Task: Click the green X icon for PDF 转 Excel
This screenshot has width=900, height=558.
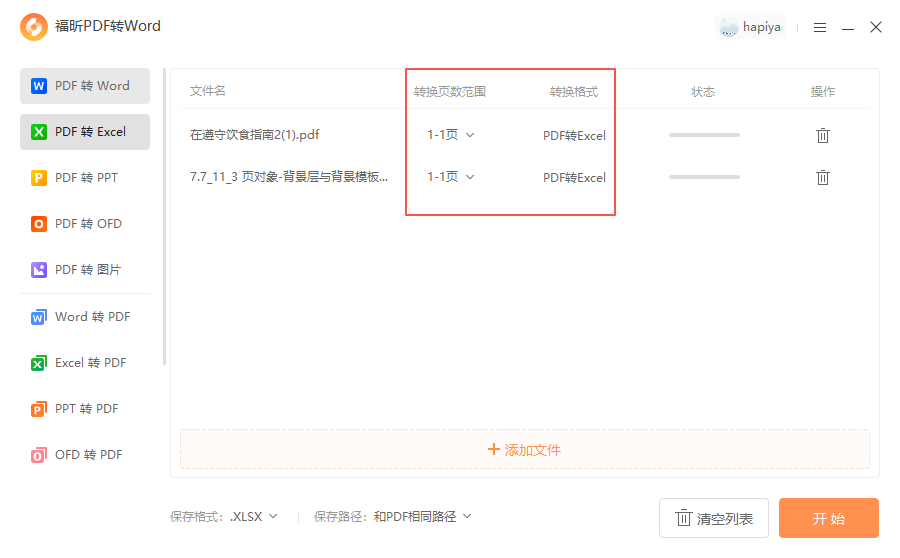Action: click(38, 132)
